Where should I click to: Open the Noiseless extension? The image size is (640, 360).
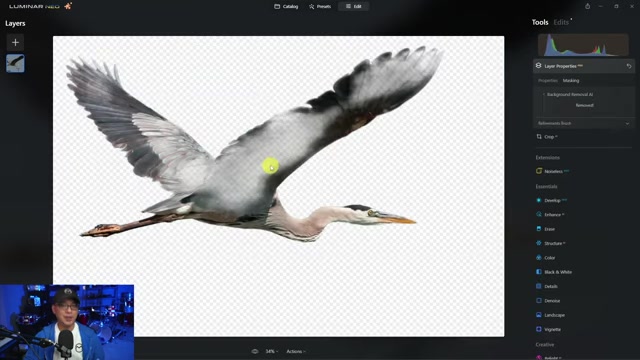552,171
